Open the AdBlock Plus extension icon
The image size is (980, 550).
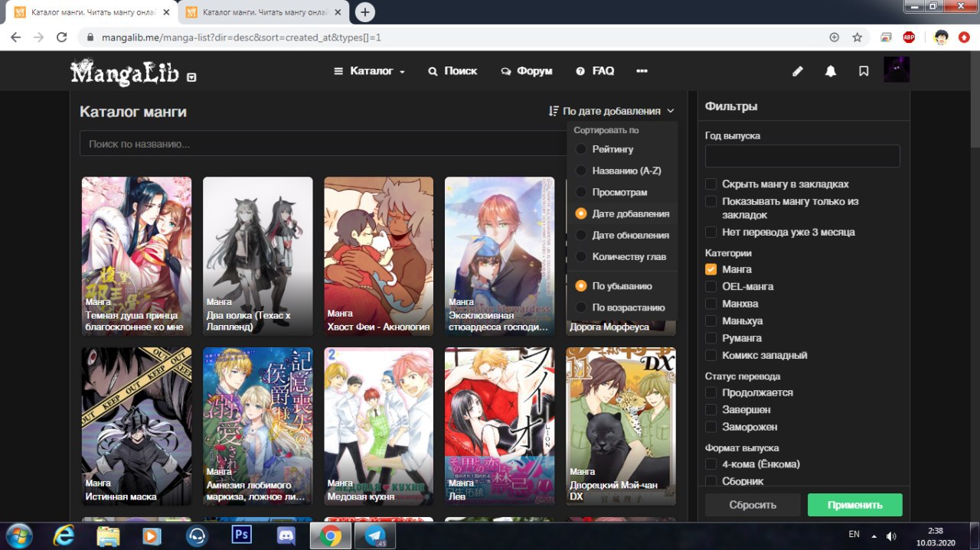click(909, 37)
